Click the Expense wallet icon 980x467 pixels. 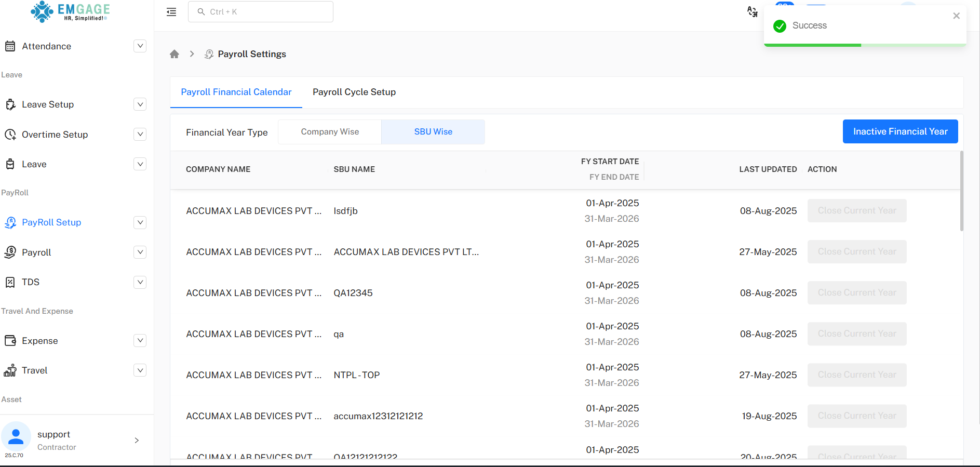[x=10, y=341]
